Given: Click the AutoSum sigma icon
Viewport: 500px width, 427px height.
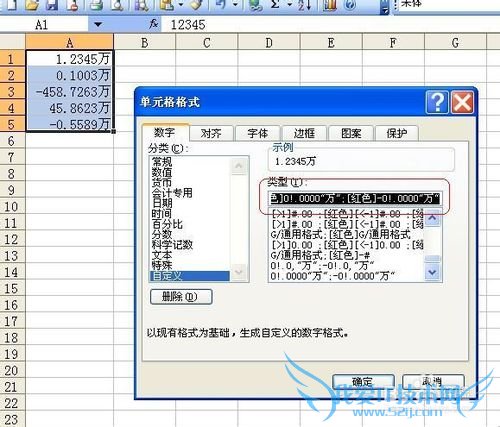Looking at the screenshot, I should 275,5.
